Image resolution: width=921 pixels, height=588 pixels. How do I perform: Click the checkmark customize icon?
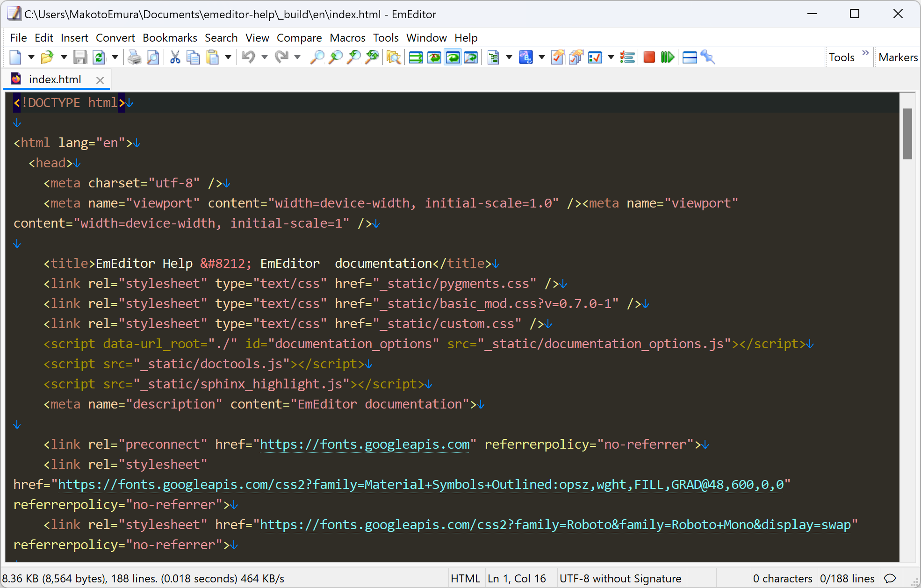595,57
